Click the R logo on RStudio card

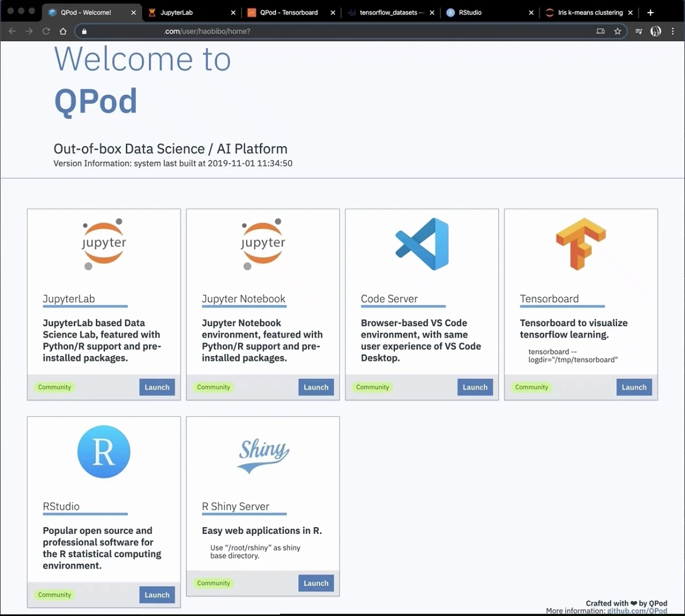pos(103,452)
